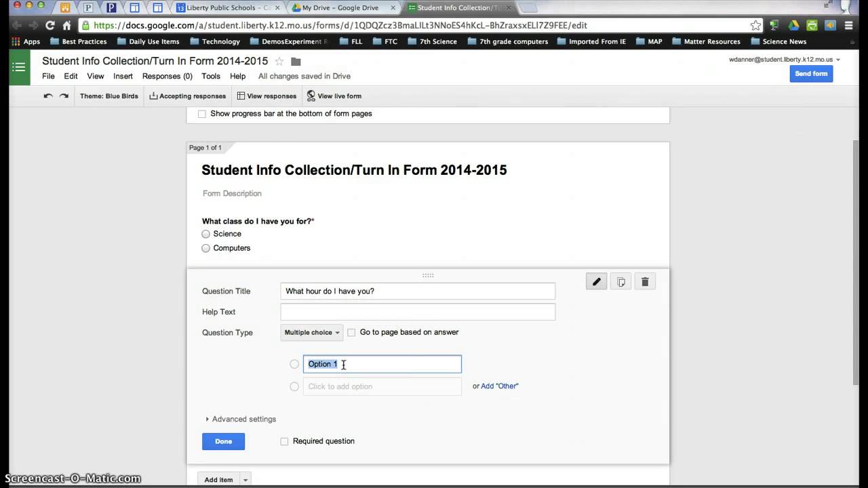Click the folder icon beside the title

click(x=296, y=62)
